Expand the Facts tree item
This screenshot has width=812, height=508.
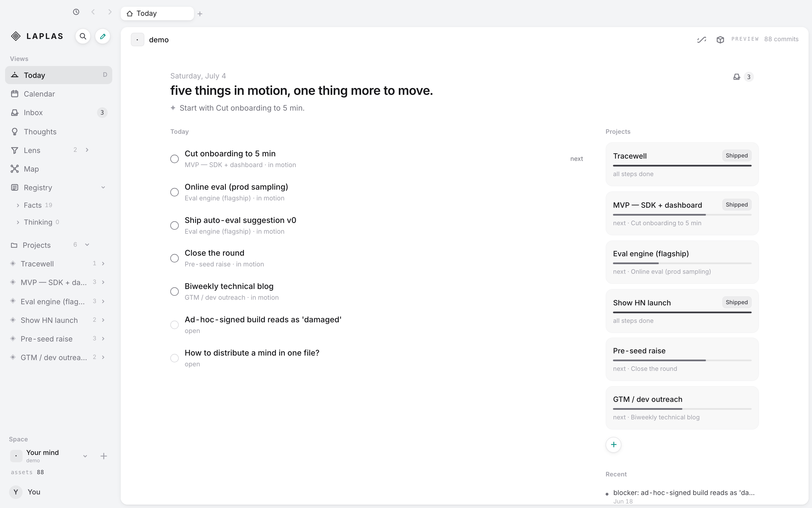point(18,205)
